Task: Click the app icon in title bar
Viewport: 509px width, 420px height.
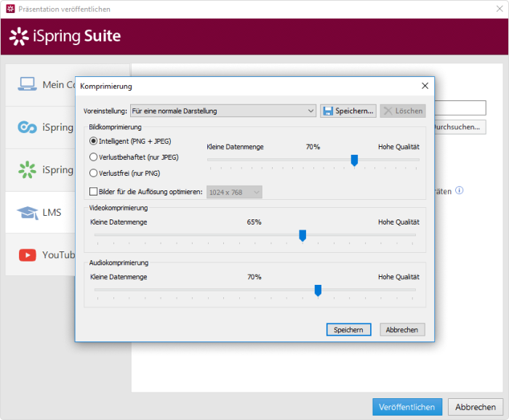Action: pyautogui.click(x=10, y=9)
